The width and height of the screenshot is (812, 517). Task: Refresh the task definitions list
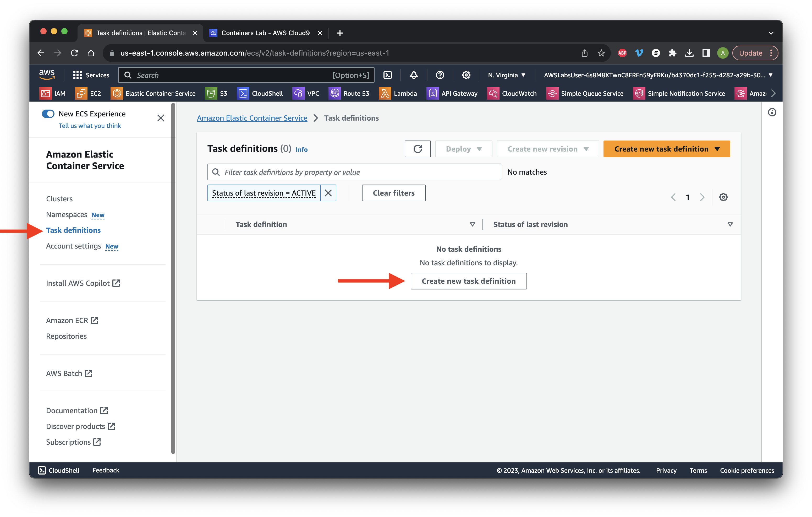tap(418, 149)
